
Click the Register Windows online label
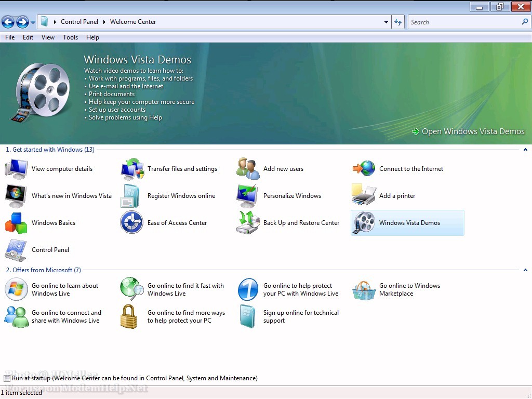tap(181, 196)
